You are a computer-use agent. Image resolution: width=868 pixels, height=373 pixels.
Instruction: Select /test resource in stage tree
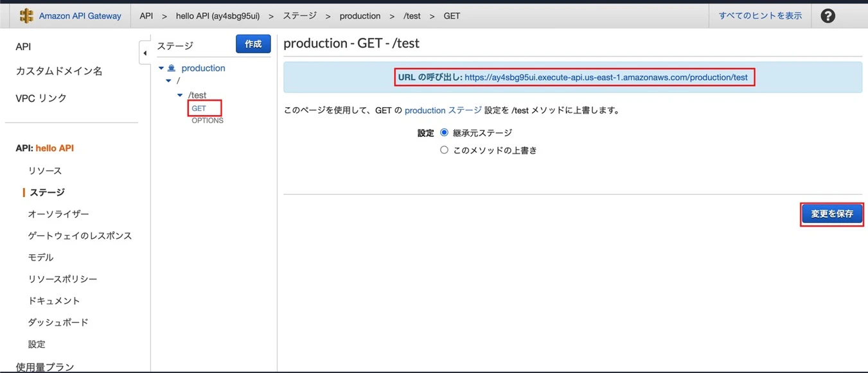pyautogui.click(x=197, y=95)
